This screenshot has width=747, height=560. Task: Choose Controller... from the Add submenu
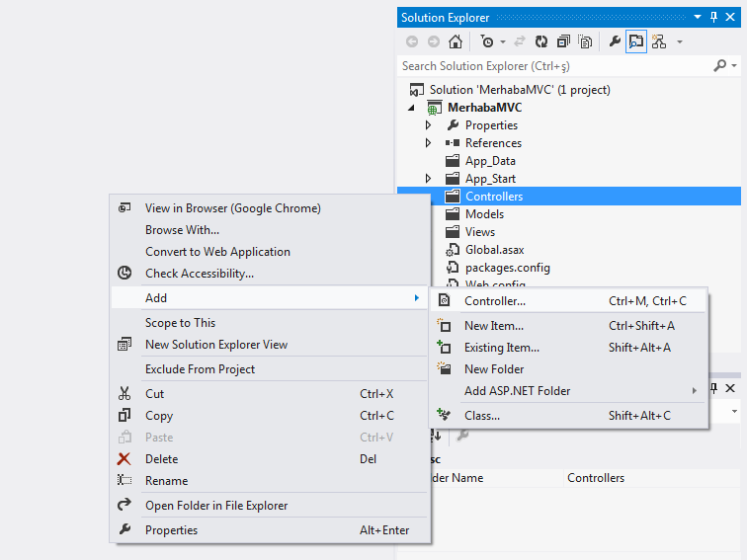[568, 301]
